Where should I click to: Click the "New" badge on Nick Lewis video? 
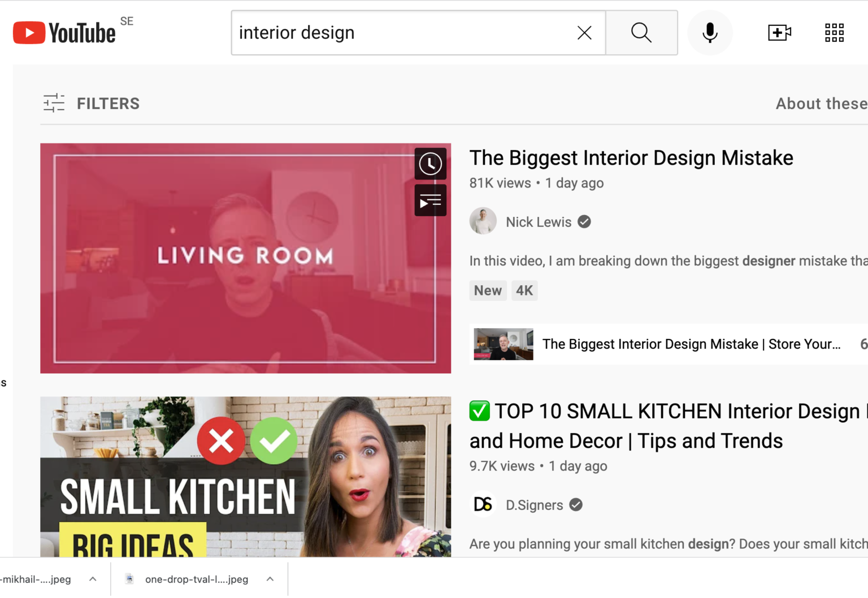click(x=488, y=290)
